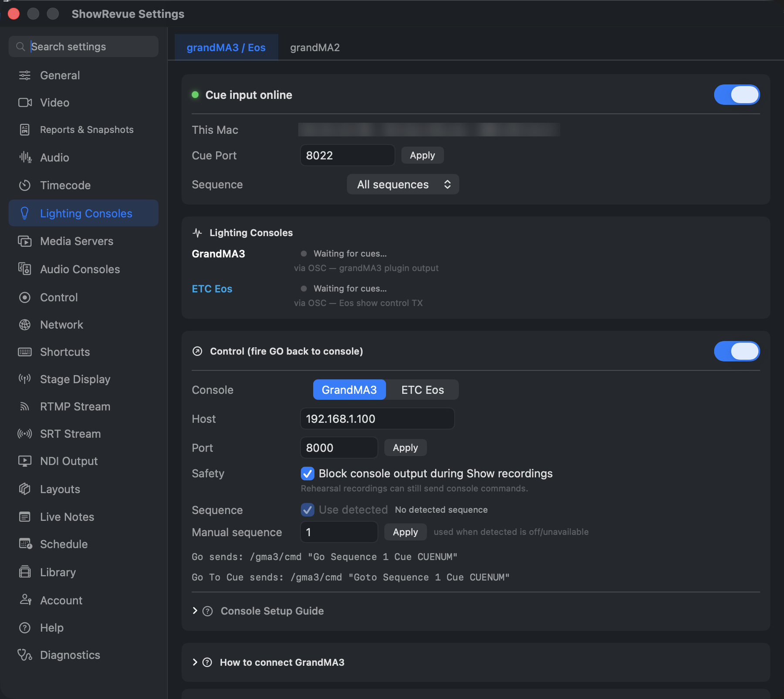
Task: Apply the Manual sequence value
Action: click(x=405, y=532)
